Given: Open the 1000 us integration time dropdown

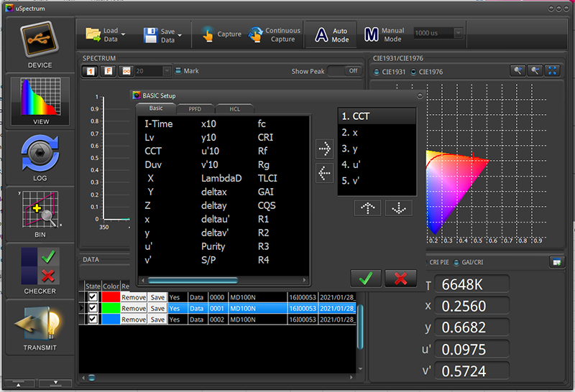Looking at the screenshot, I should pos(457,33).
